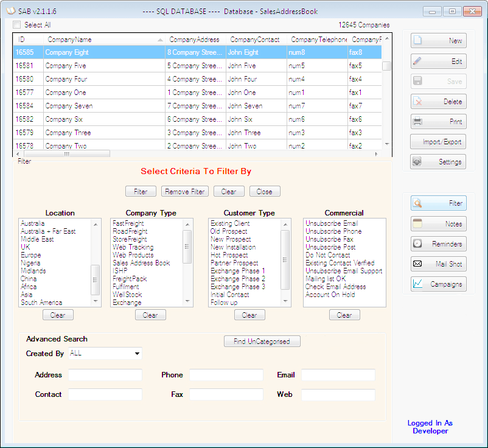Click the Mail Shot envelope icon
The height and width of the screenshot is (448, 488).
[x=417, y=264]
